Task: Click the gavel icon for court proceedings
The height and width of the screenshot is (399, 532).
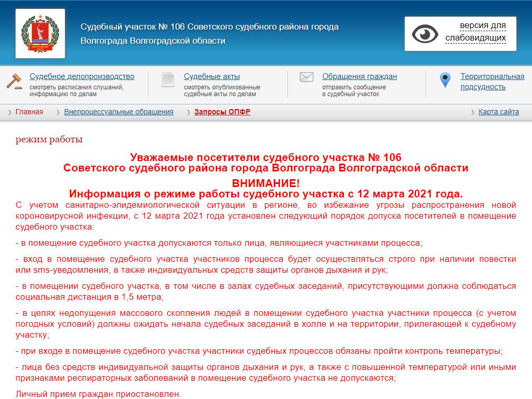Action: pyautogui.click(x=14, y=81)
